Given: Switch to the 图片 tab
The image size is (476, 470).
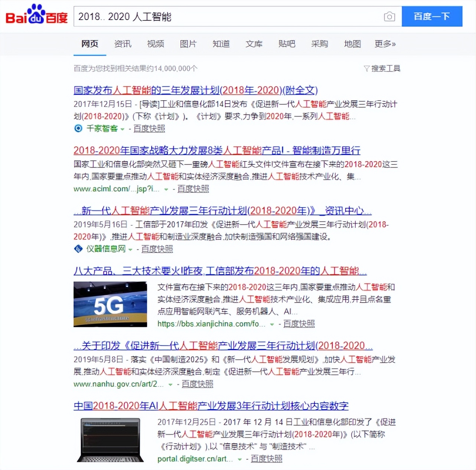Looking at the screenshot, I should point(188,44).
